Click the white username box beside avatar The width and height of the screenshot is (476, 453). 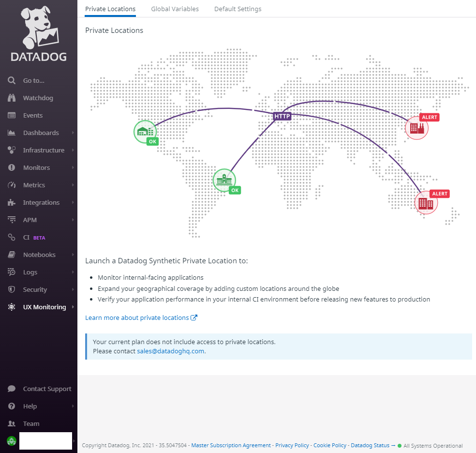[45, 441]
